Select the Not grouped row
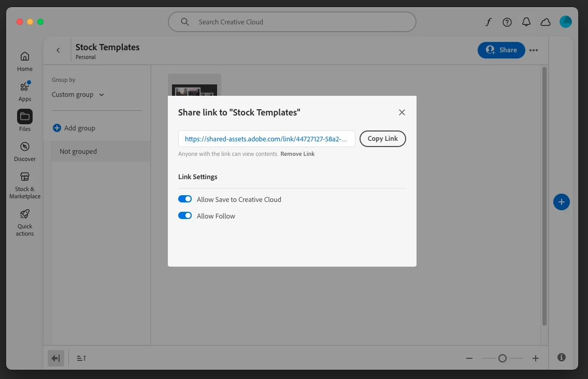588x379 pixels. [x=101, y=152]
